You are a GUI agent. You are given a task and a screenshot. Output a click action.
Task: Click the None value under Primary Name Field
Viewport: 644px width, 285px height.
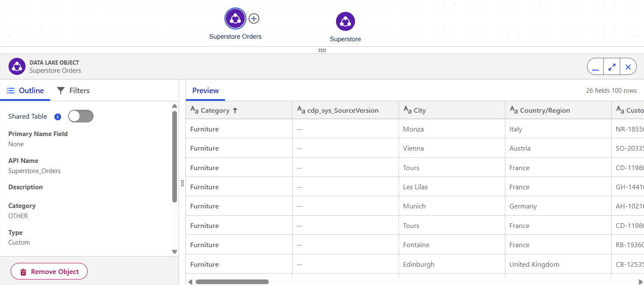coord(16,144)
